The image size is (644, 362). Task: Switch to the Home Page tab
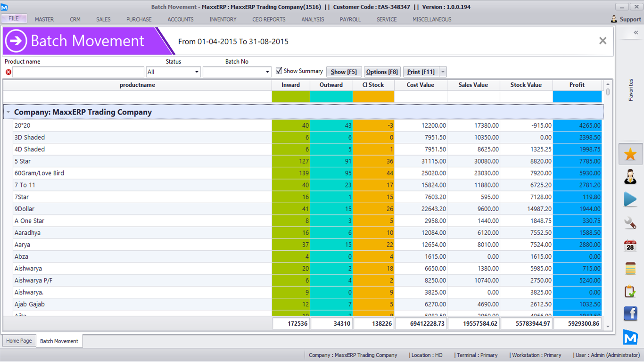pyautogui.click(x=19, y=341)
